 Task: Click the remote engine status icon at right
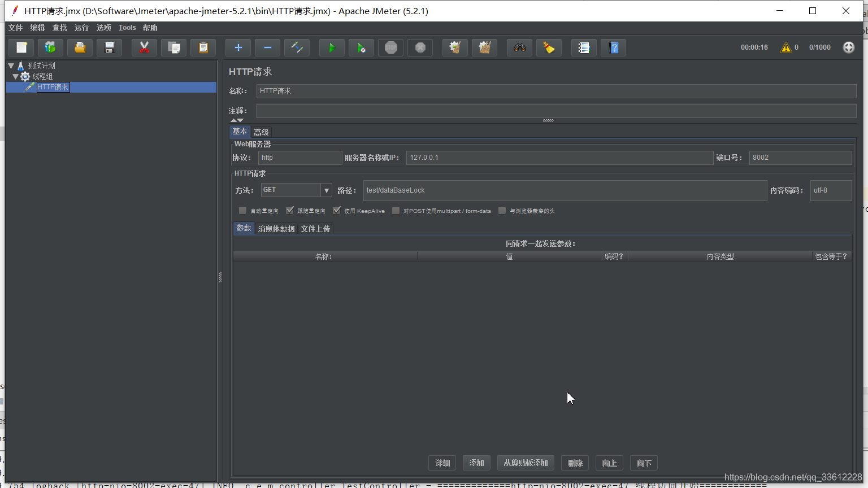(x=849, y=47)
